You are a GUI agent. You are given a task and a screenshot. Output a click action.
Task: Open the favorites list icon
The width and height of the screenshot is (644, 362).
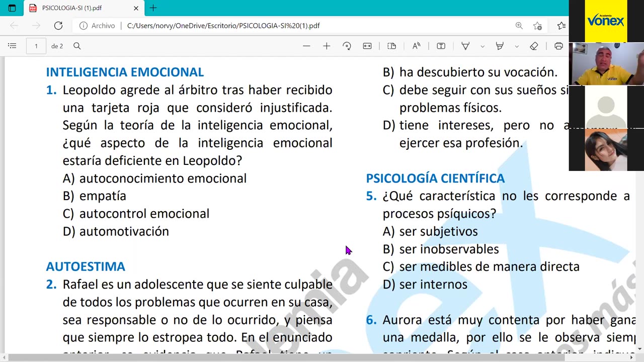pos(561,26)
